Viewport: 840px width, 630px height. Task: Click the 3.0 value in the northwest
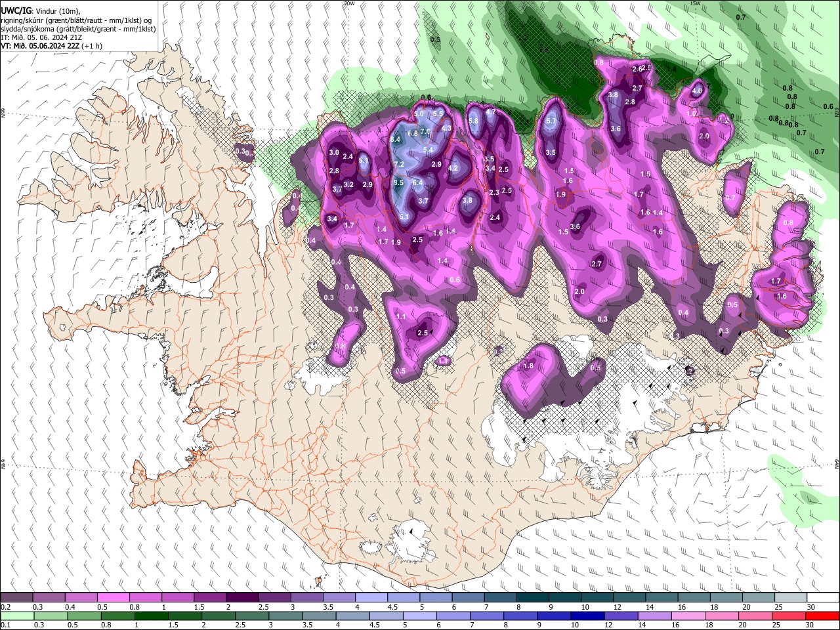pos(334,153)
